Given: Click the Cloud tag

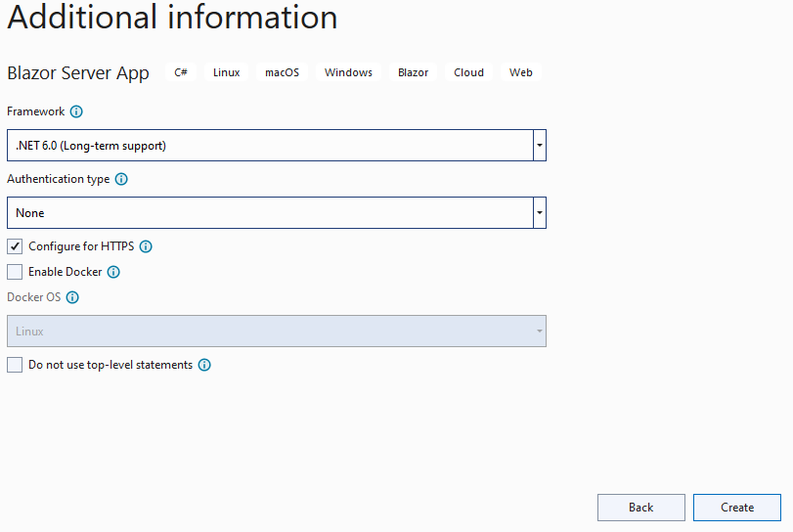Looking at the screenshot, I should [x=468, y=72].
